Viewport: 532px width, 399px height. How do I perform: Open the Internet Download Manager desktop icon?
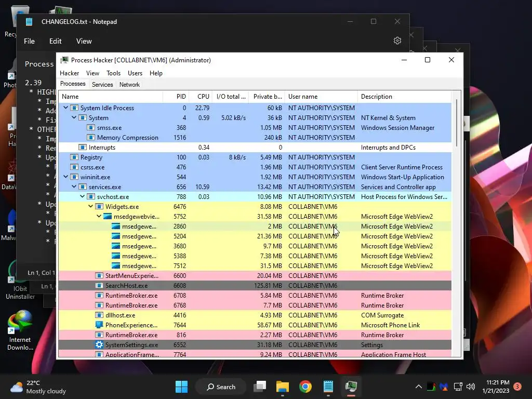click(x=20, y=330)
